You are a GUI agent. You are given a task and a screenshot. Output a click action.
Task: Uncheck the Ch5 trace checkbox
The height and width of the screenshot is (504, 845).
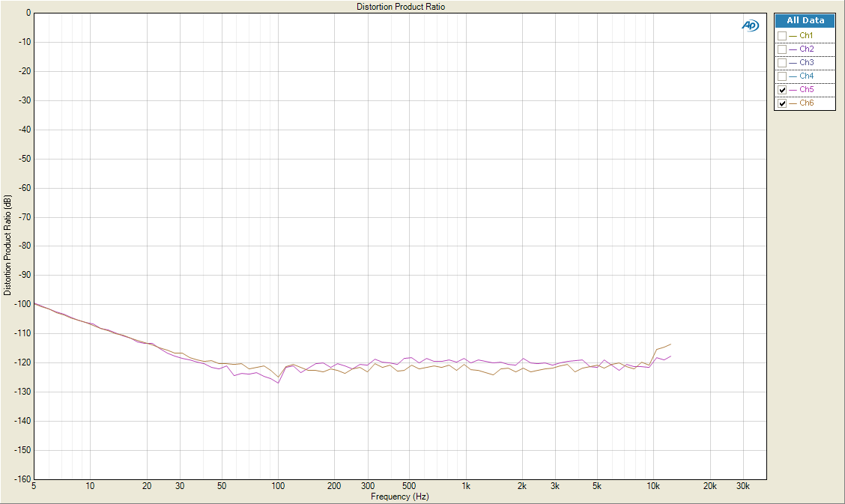point(782,90)
